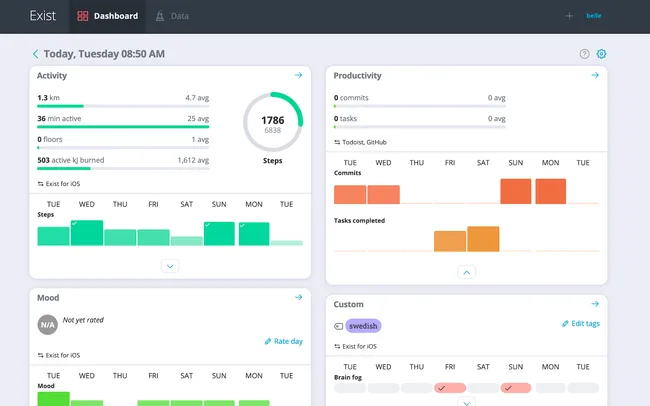Viewport: 650px width, 406px height.
Task: Open dashboard settings gear icon
Action: (602, 54)
